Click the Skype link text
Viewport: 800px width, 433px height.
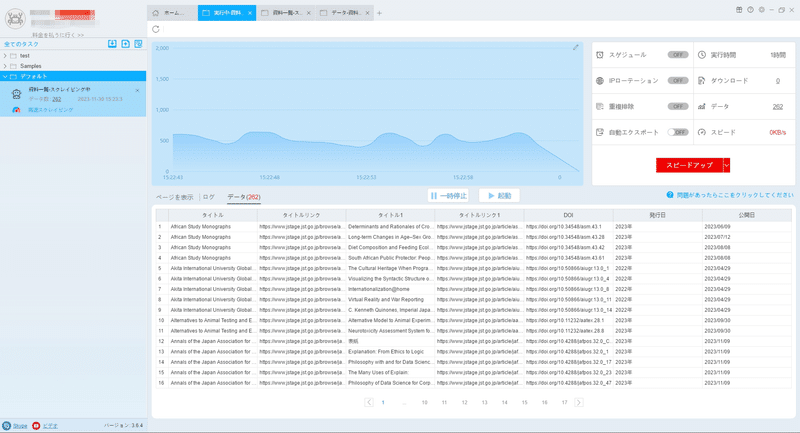click(x=20, y=425)
